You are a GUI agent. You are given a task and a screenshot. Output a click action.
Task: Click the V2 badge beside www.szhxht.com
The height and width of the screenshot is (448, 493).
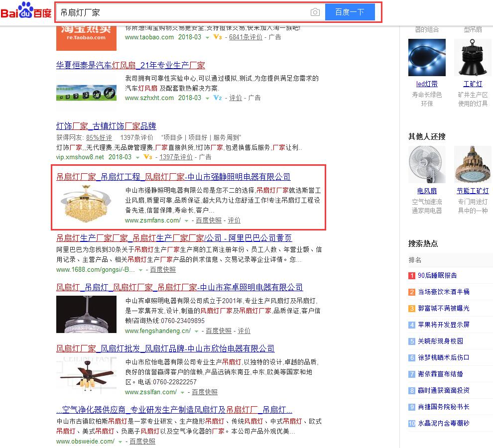(x=217, y=98)
